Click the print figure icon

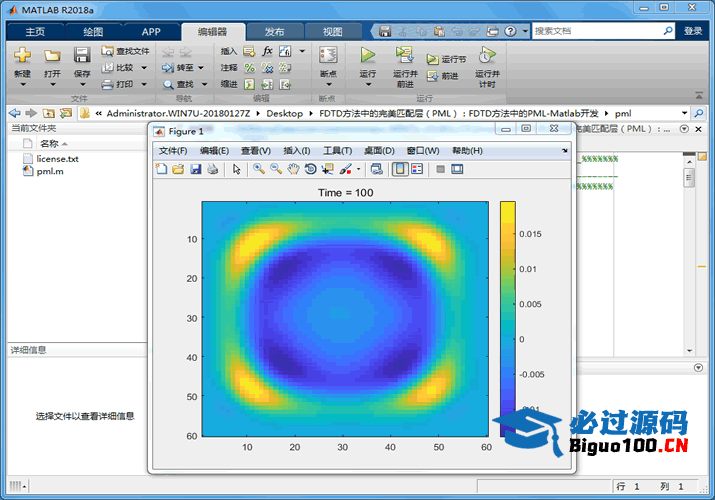(212, 169)
